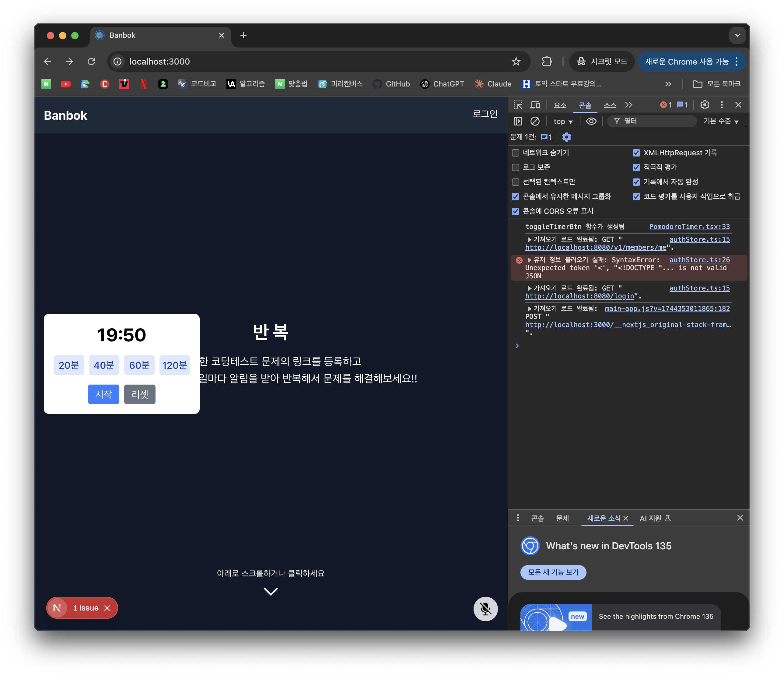Uncheck the 콘솔에 CORS 오류 표시 checkbox
784x676 pixels.
point(515,211)
